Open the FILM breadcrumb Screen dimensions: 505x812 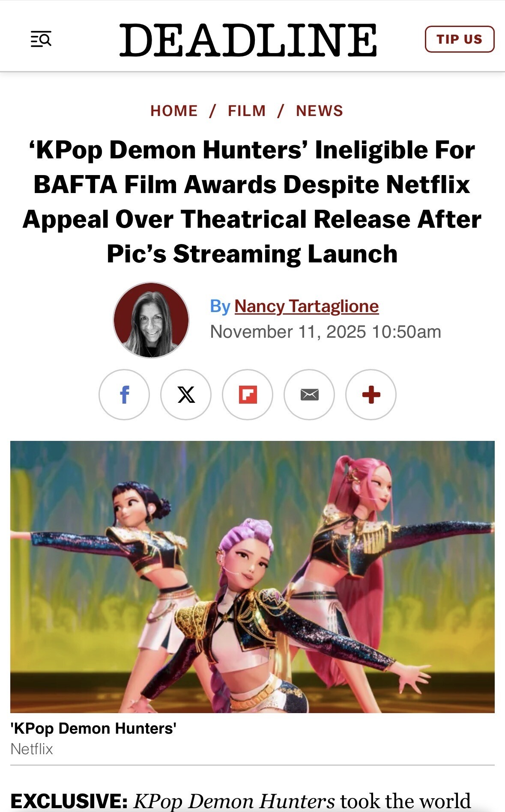click(247, 111)
